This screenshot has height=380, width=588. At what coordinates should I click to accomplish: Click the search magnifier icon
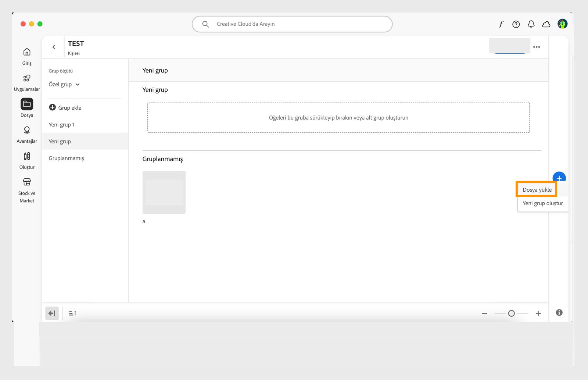click(x=205, y=24)
